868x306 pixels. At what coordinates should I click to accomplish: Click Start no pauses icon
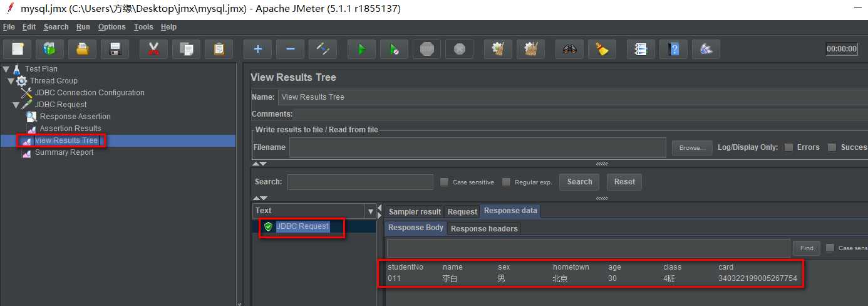(x=394, y=49)
